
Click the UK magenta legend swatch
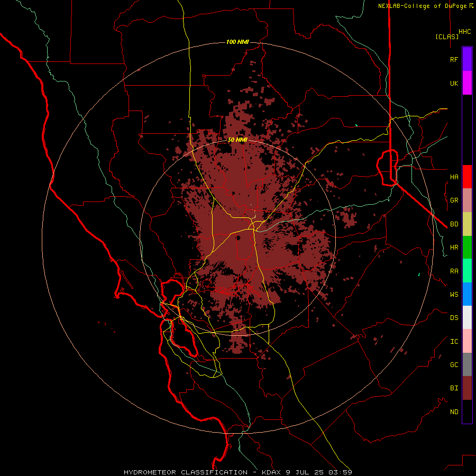tap(467, 83)
